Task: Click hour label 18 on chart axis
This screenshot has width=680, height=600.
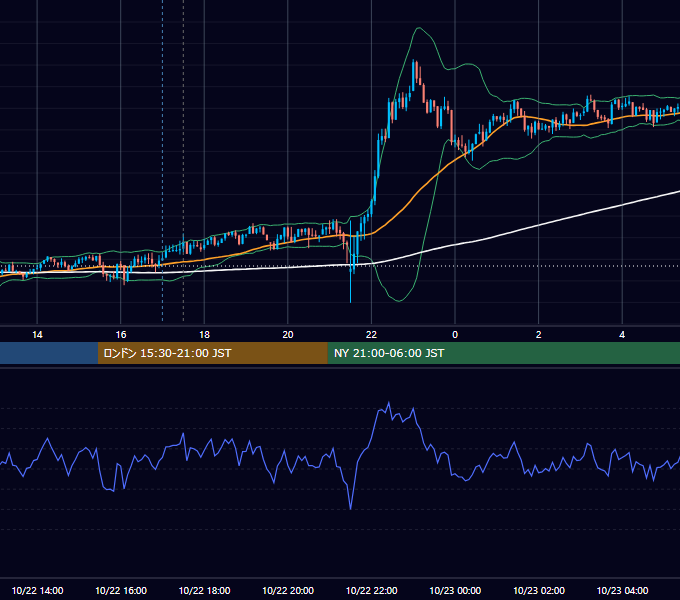Action: (204, 335)
